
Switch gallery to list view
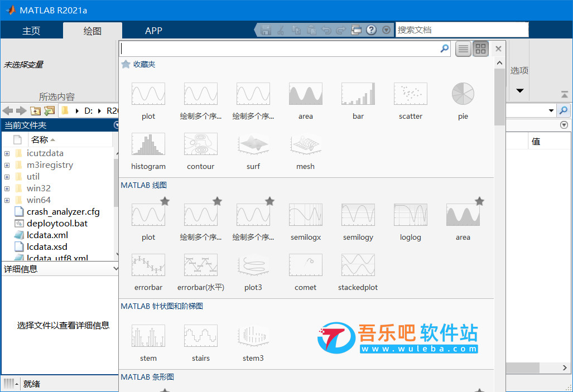[463, 49]
